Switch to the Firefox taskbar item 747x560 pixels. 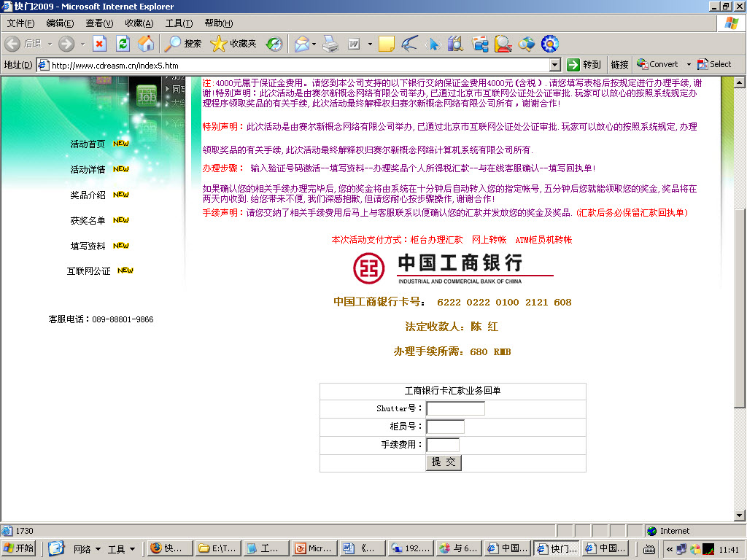coord(170,548)
